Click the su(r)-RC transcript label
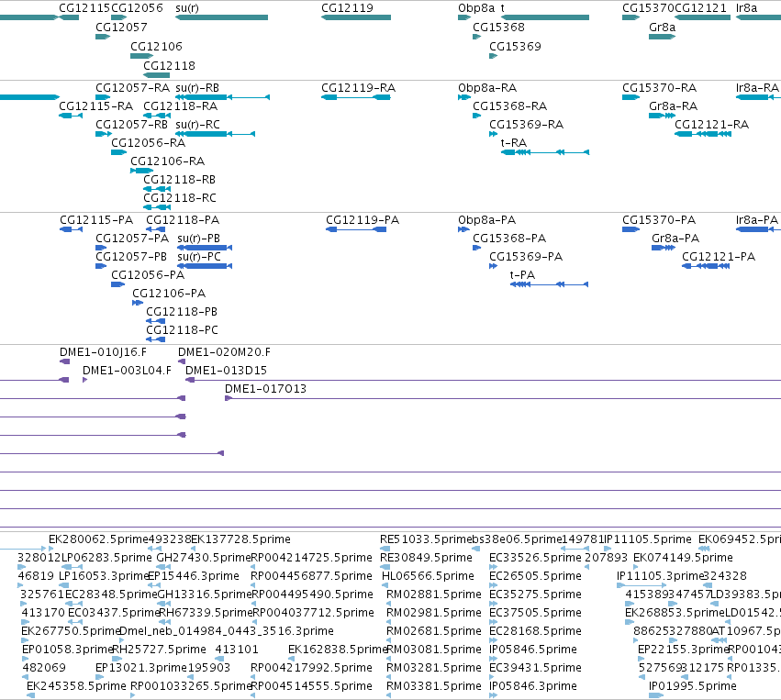Image resolution: width=781 pixels, height=700 pixels. click(x=197, y=125)
